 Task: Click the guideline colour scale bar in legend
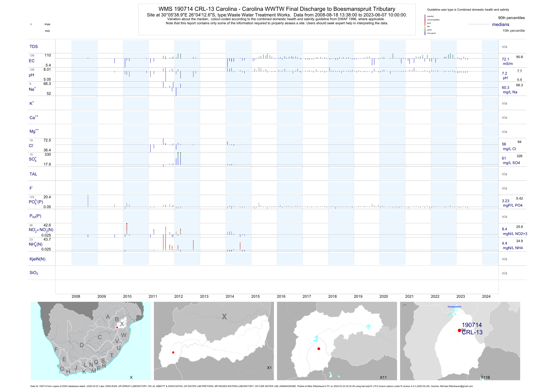(425, 25)
